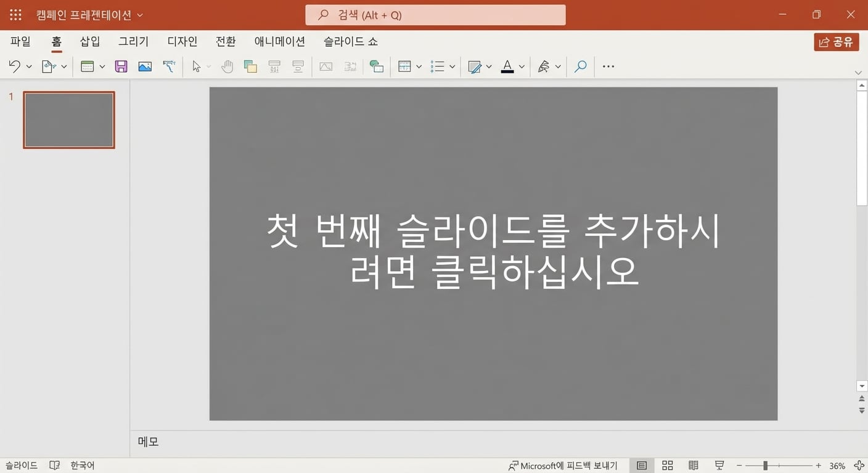The width and height of the screenshot is (868, 473).
Task: Open the 그리기 tab
Action: (x=134, y=41)
